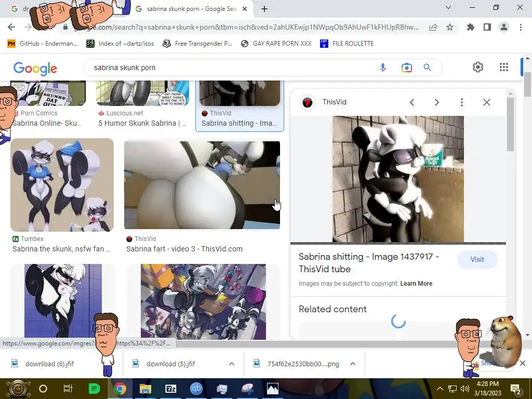Expand options for download (5).jfif
Image resolution: width=532 pixels, height=399 pixels.
coord(232,364)
